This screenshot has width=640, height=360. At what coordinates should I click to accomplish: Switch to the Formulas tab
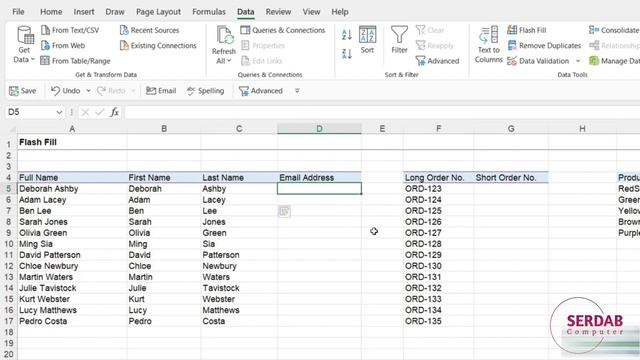[x=209, y=12]
